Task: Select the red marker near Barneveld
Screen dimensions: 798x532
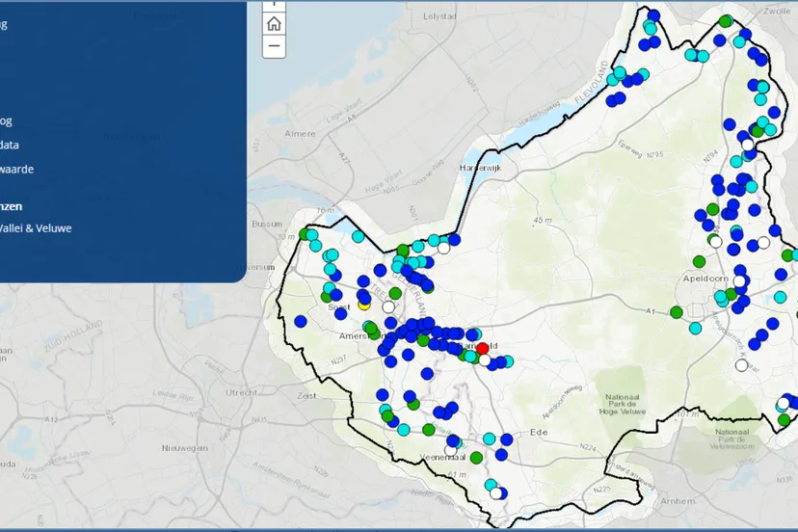Action: click(483, 349)
